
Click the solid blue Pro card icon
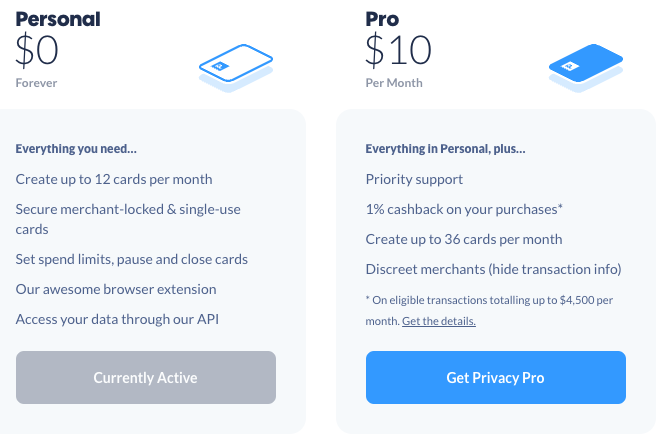click(x=586, y=67)
